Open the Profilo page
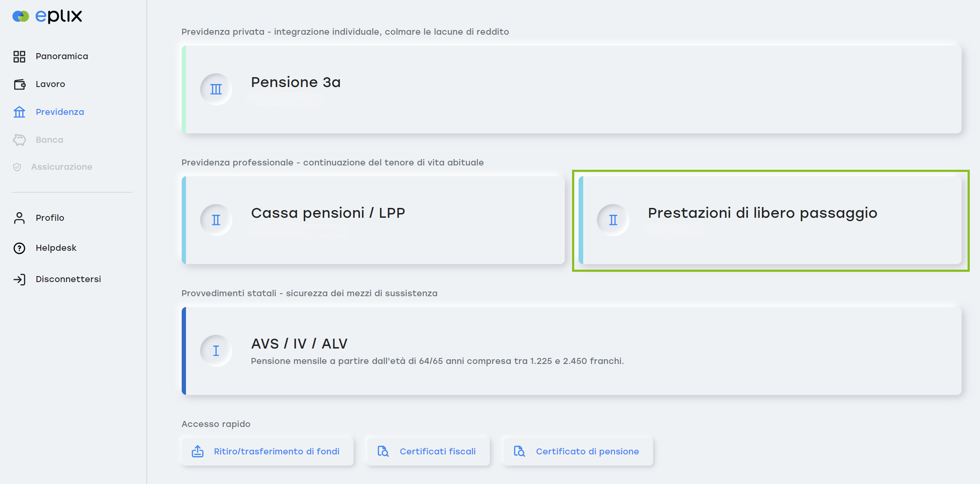This screenshot has width=980, height=484. pos(50,218)
